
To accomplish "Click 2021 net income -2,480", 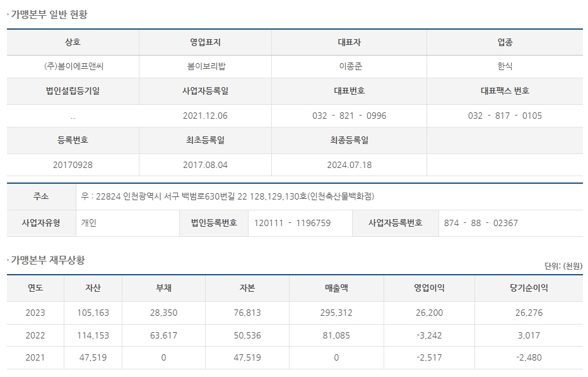I will click(529, 357).
